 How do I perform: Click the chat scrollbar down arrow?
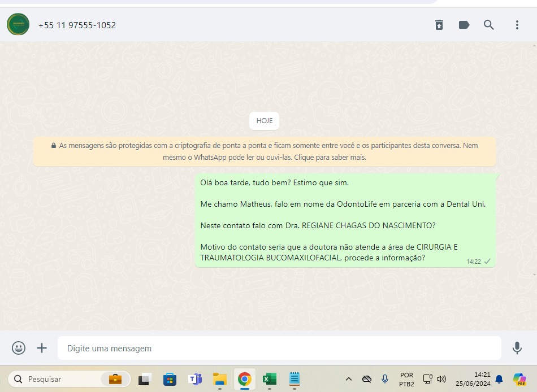click(x=534, y=275)
